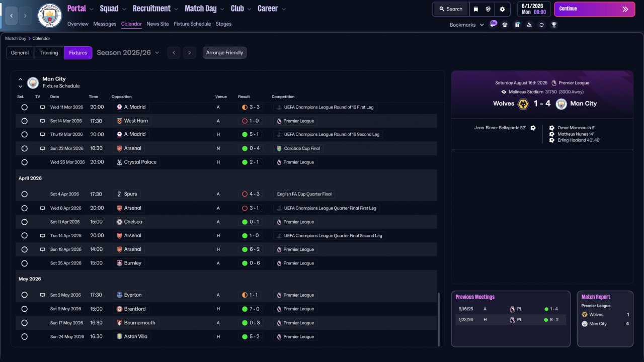The image size is (644, 362).
Task: Select the Crystal Palace fixture radio button
Action: click(x=24, y=162)
